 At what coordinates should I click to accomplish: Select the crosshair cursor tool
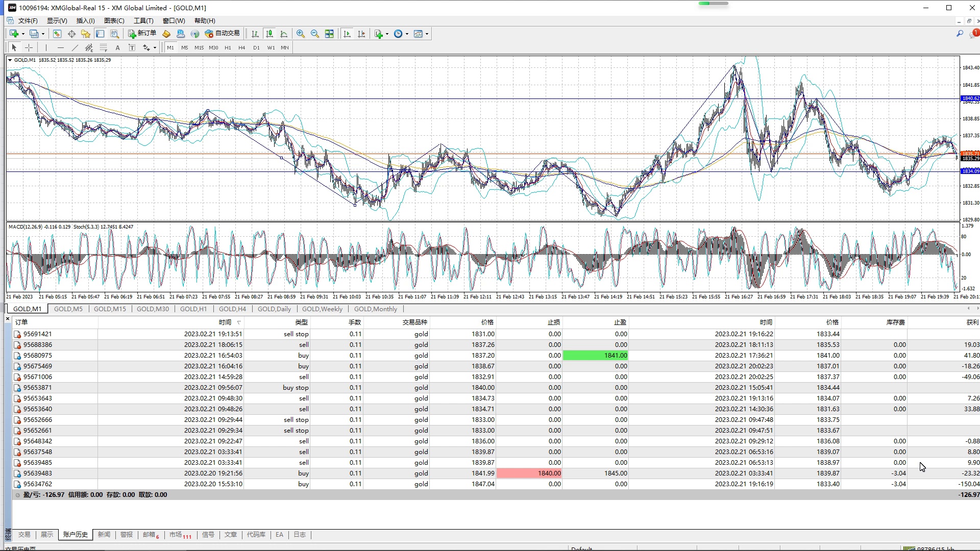pyautogui.click(x=29, y=47)
